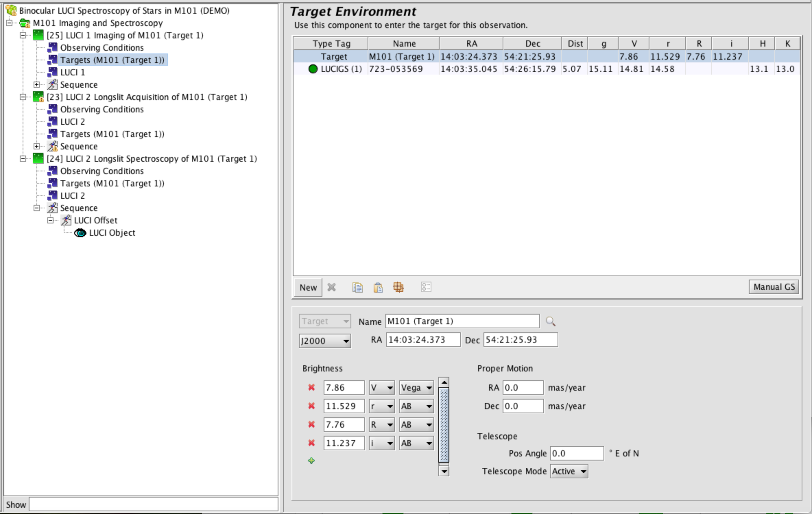Add a new brightness entry with green plus
Screen dimensions: 812x514
311,461
